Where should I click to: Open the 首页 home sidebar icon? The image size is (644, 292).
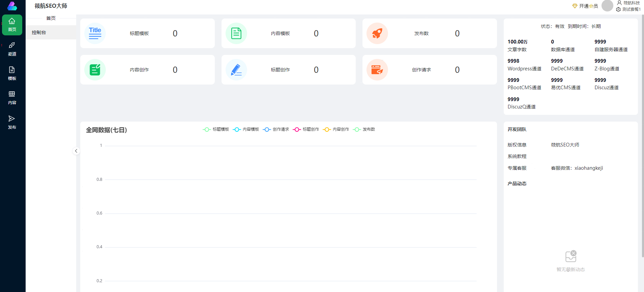coord(12,25)
